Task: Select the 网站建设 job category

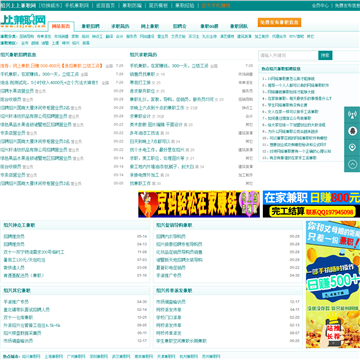Action: point(147,36)
